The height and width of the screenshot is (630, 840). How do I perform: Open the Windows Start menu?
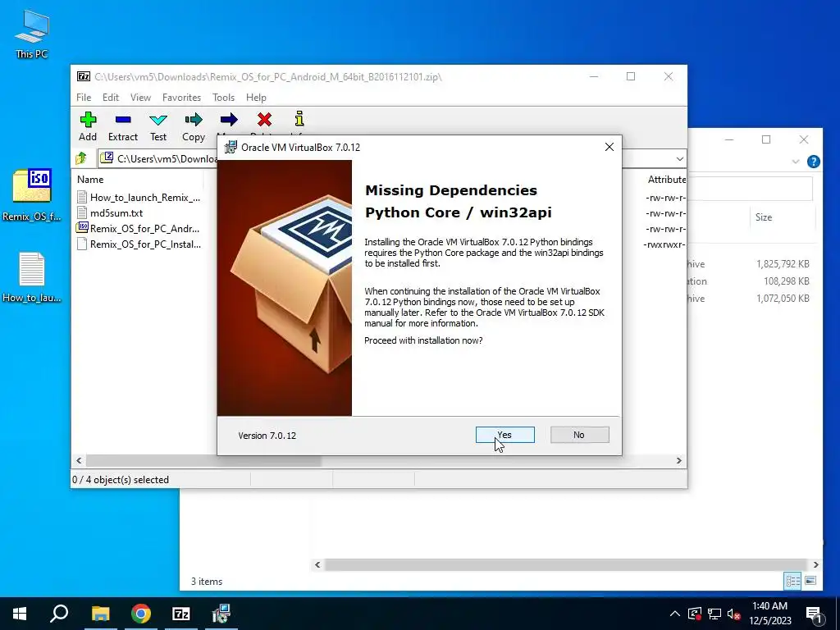click(20, 614)
